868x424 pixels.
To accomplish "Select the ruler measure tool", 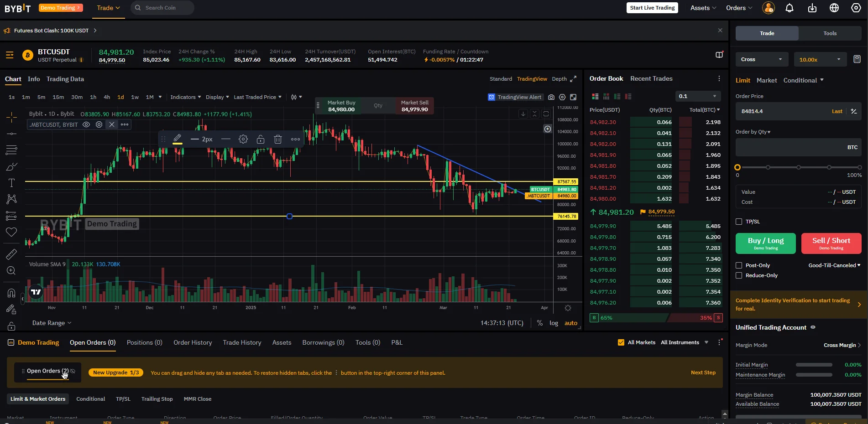I will 11,254.
